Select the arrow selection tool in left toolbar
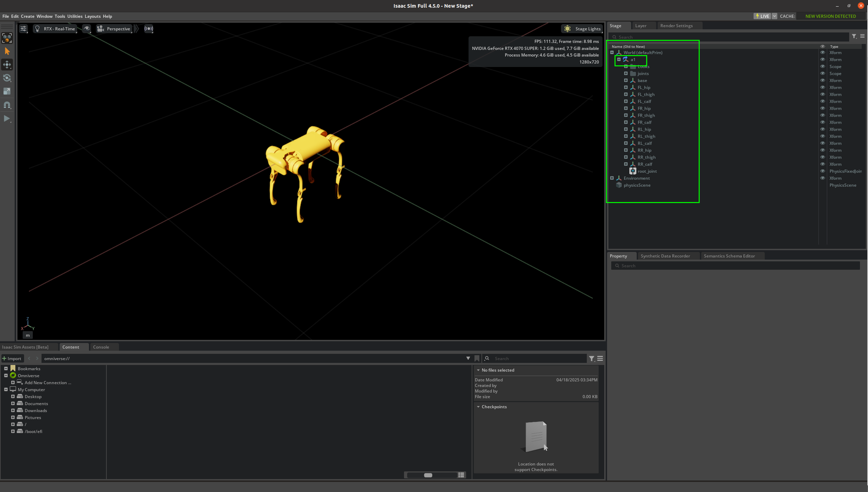The width and height of the screenshot is (868, 492). (x=7, y=51)
